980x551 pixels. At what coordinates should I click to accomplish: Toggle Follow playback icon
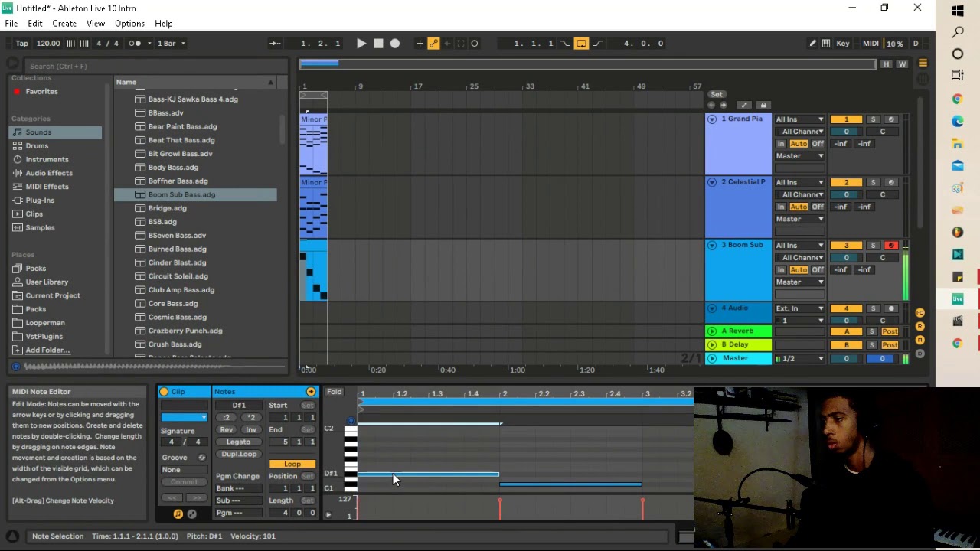275,44
